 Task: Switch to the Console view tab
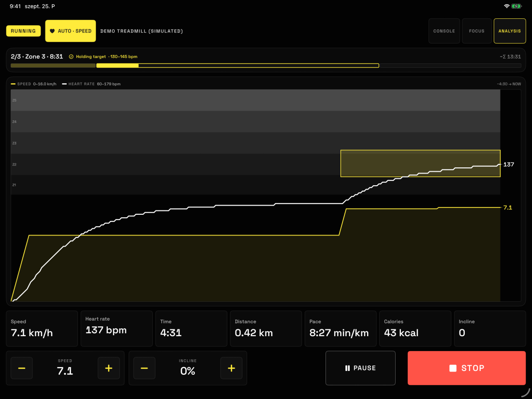(444, 31)
